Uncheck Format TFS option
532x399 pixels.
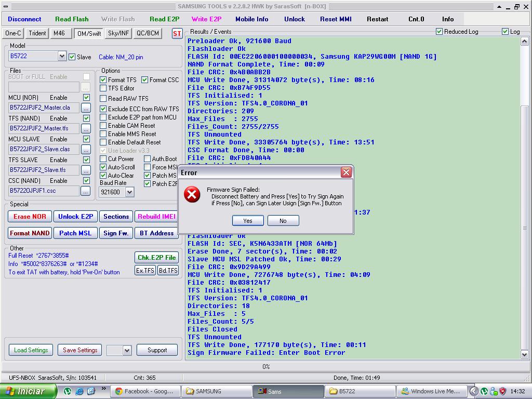103,80
